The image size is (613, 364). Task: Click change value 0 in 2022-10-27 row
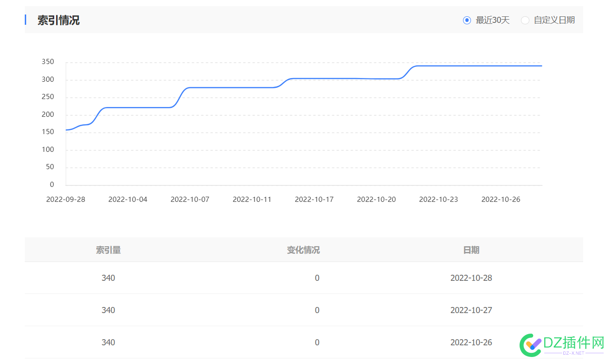317,310
